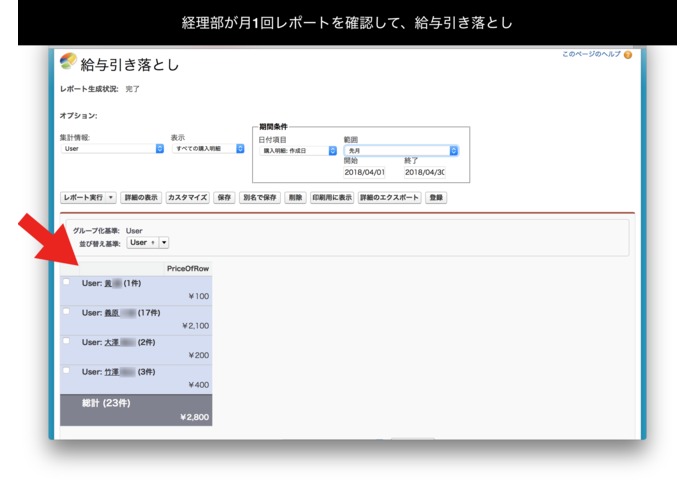The image size is (695, 494).
Task: Open the 大澤 user link
Action: pyautogui.click(x=120, y=342)
